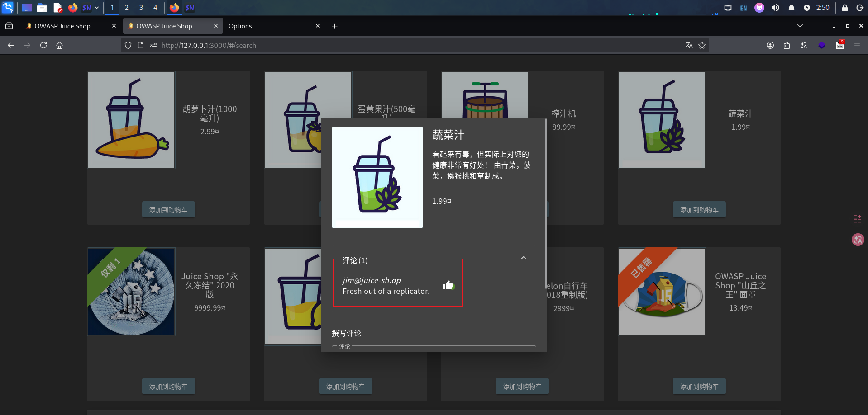Open the Kali applications menu
868x415 pixels.
pyautogui.click(x=8, y=7)
